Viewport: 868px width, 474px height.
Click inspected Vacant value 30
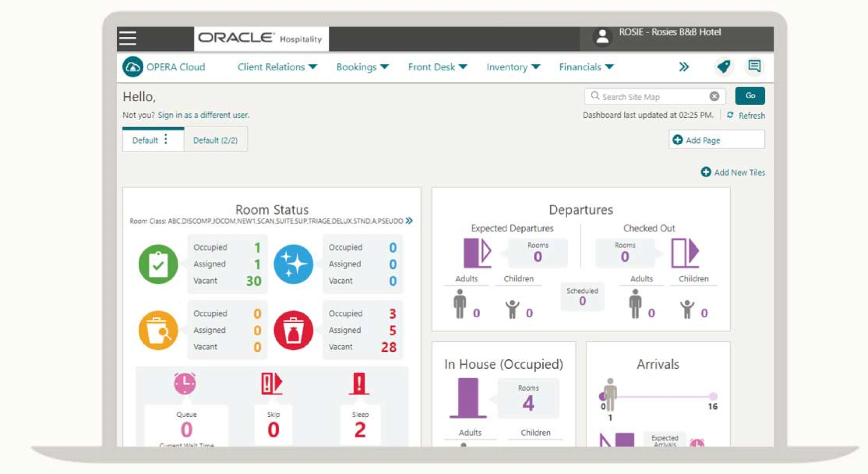[x=253, y=281]
